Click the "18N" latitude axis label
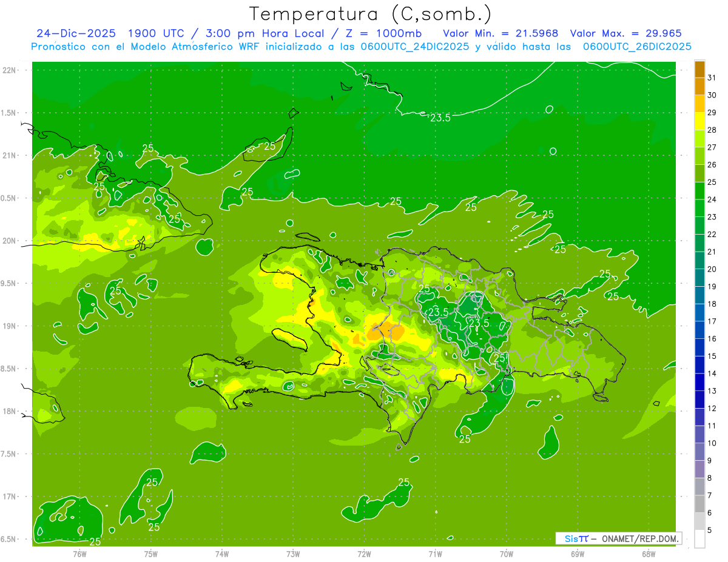 (x=10, y=411)
